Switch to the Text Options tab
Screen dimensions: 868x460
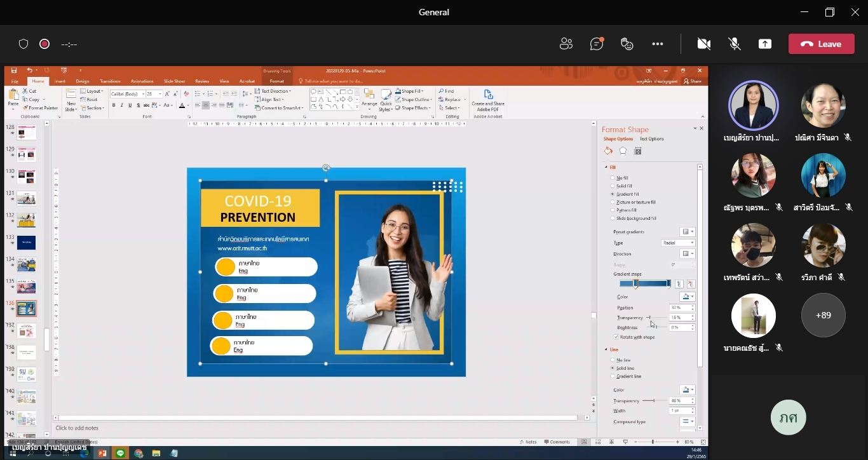[651, 139]
